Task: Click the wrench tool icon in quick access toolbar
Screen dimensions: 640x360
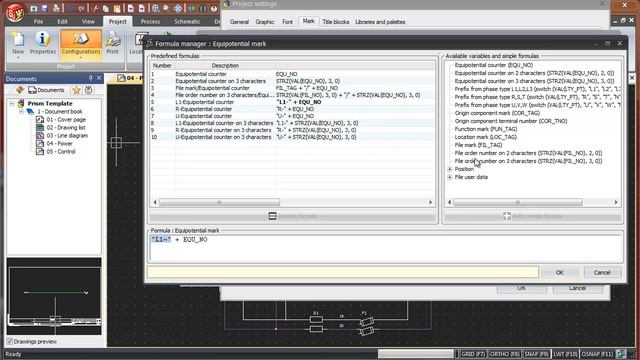Action: (95, 8)
